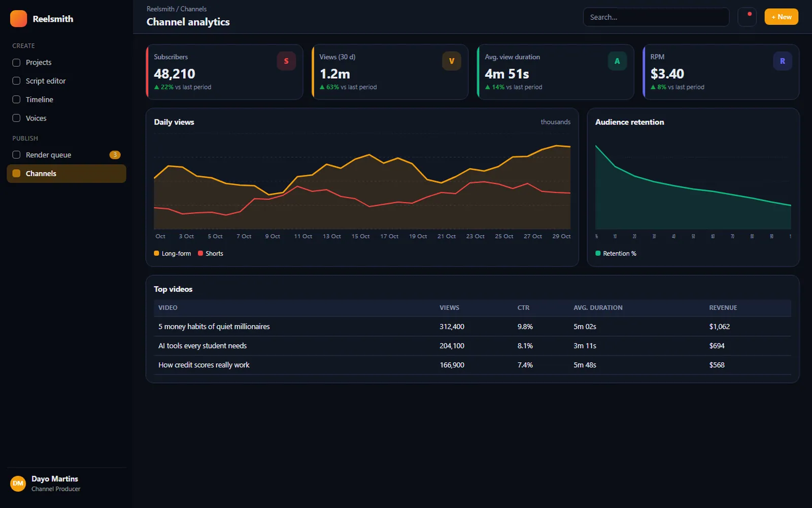The image size is (812, 508).
Task: Click the RPM card R badge icon
Action: tap(783, 61)
